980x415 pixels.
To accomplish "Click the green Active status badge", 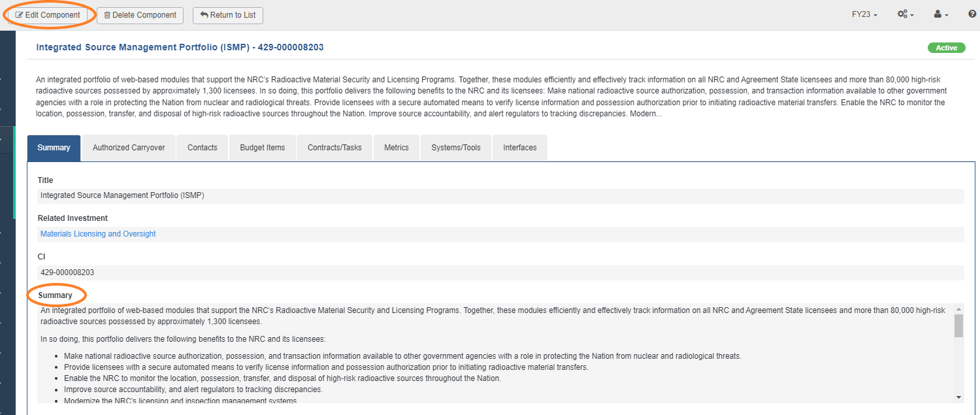I will pyautogui.click(x=946, y=48).
